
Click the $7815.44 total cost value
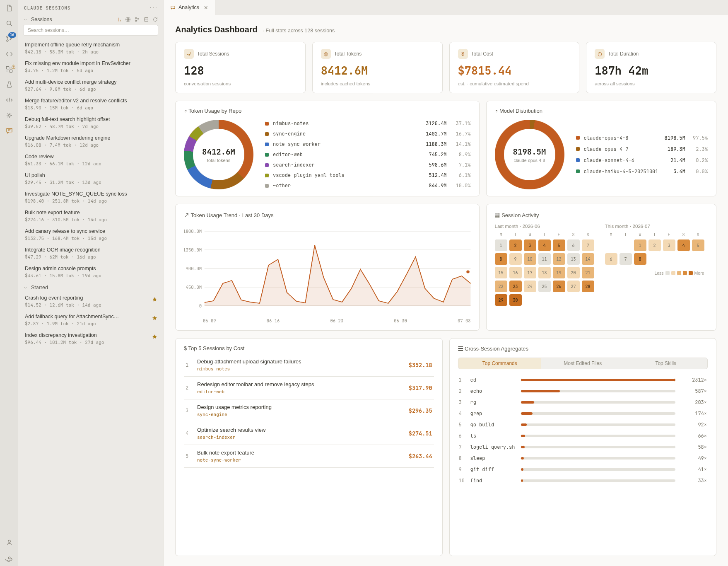pos(485,71)
